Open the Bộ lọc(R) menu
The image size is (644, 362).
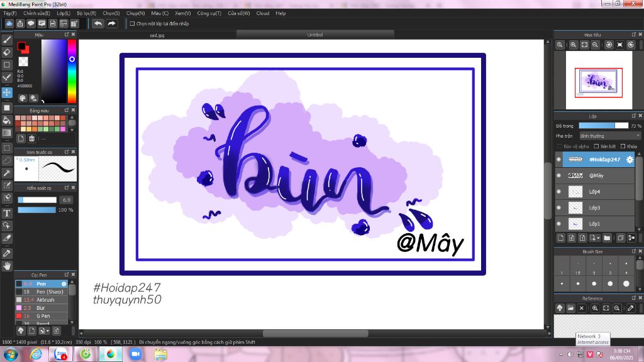(86, 13)
